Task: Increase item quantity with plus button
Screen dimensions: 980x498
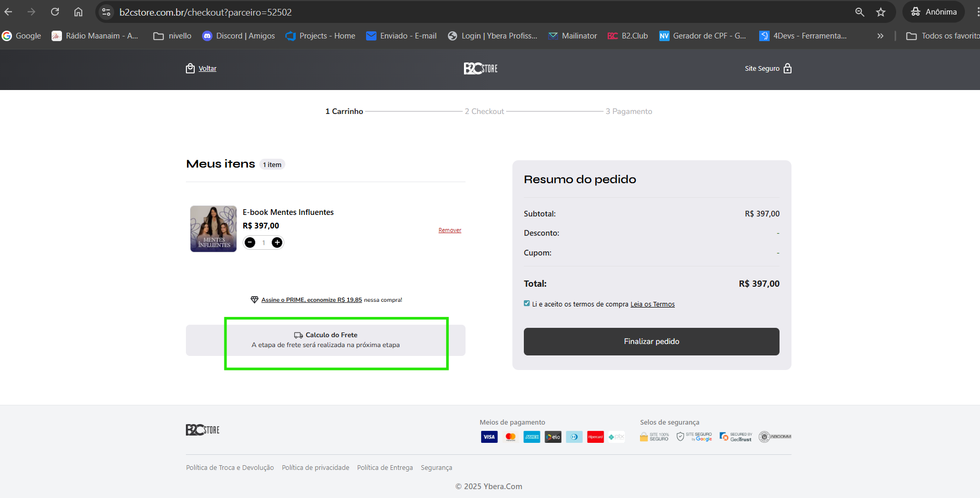Action: point(277,242)
